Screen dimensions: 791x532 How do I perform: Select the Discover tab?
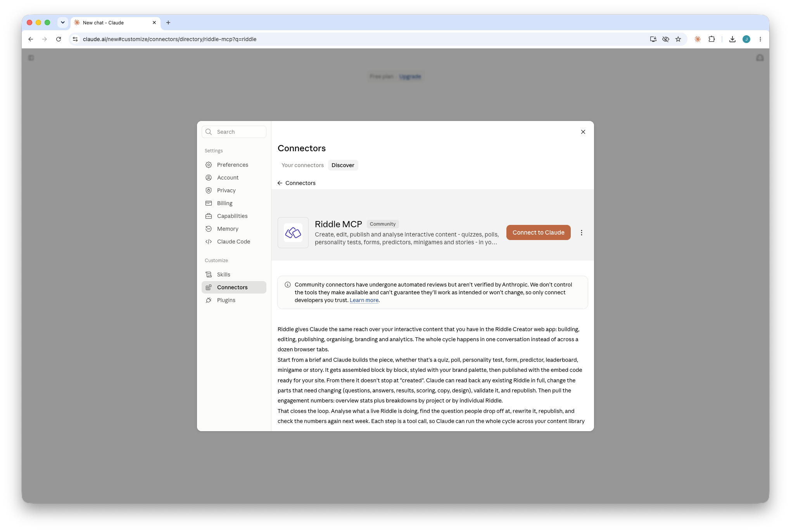point(343,165)
